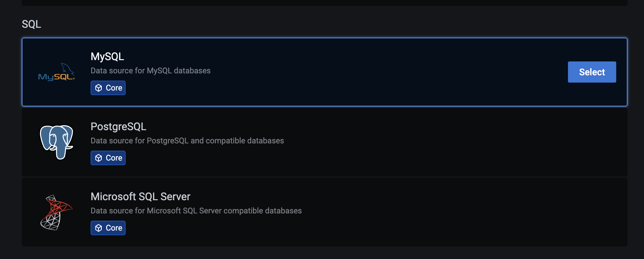Select the highlighted MySQL card
Viewport: 644px width, 259px height.
(591, 72)
